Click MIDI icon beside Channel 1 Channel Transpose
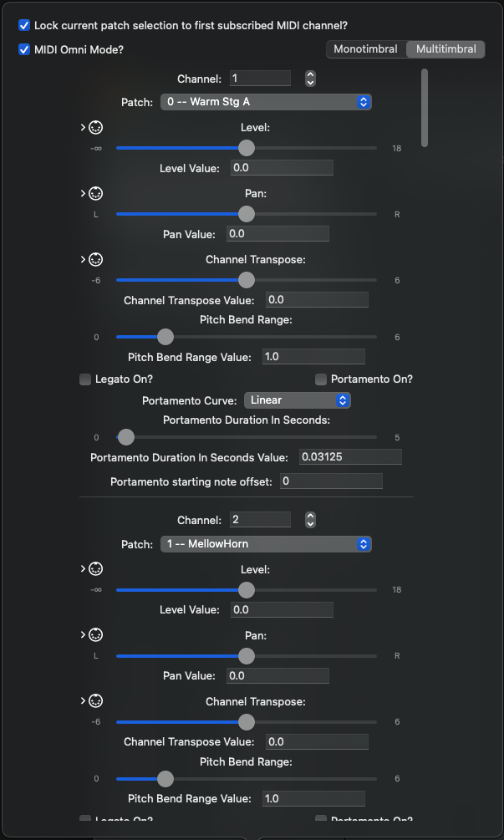This screenshot has width=504, height=840. [96, 259]
